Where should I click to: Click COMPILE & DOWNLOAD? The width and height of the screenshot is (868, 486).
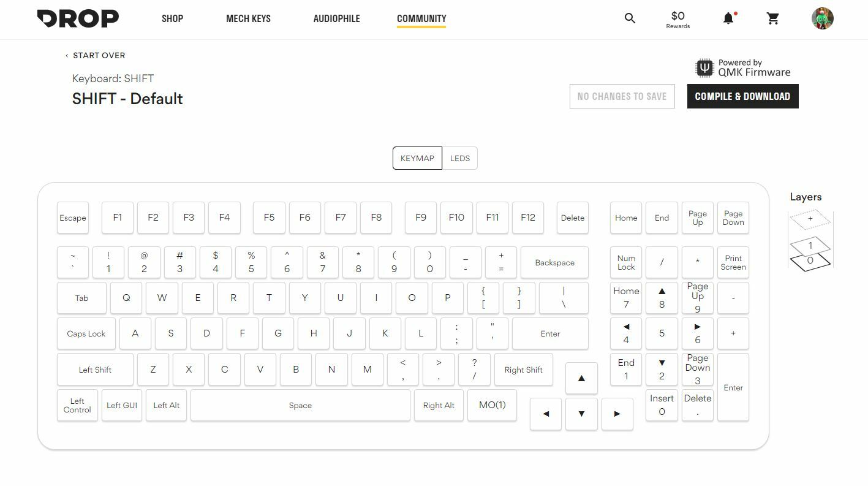pyautogui.click(x=742, y=96)
